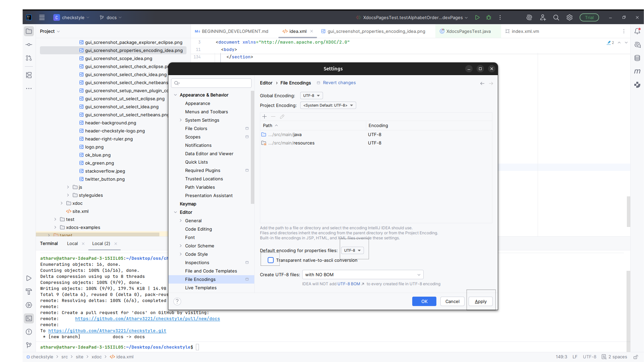
Task: Click the Settings search field
Action: coord(211,83)
